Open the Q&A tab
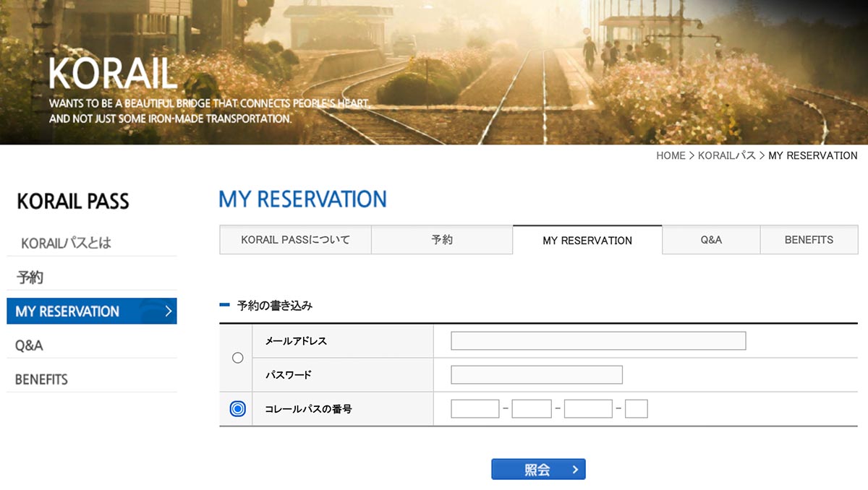Image resolution: width=868 pixels, height=490 pixels. [711, 240]
